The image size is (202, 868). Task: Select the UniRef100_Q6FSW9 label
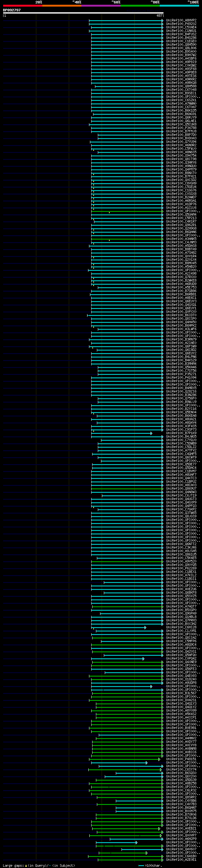pyautogui.click(x=181, y=347)
